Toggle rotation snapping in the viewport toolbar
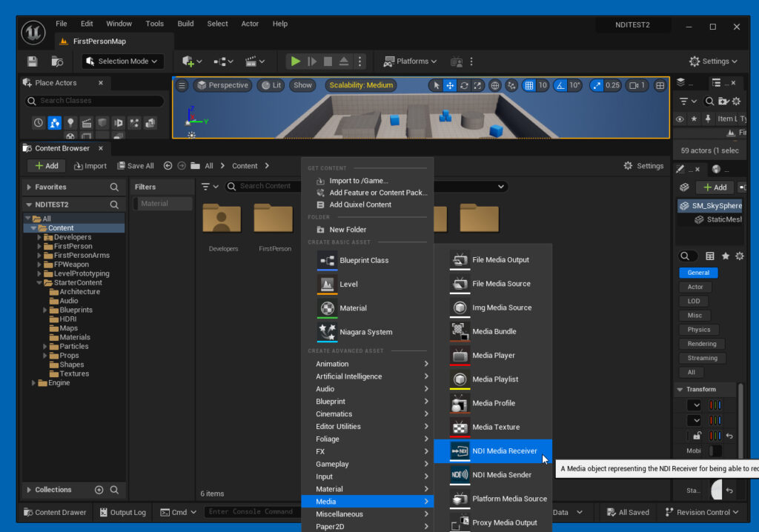The height and width of the screenshot is (532, 759). coord(560,84)
